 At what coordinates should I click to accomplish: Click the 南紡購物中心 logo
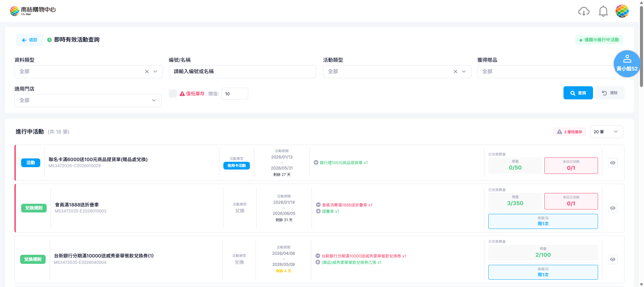pyautogui.click(x=33, y=11)
